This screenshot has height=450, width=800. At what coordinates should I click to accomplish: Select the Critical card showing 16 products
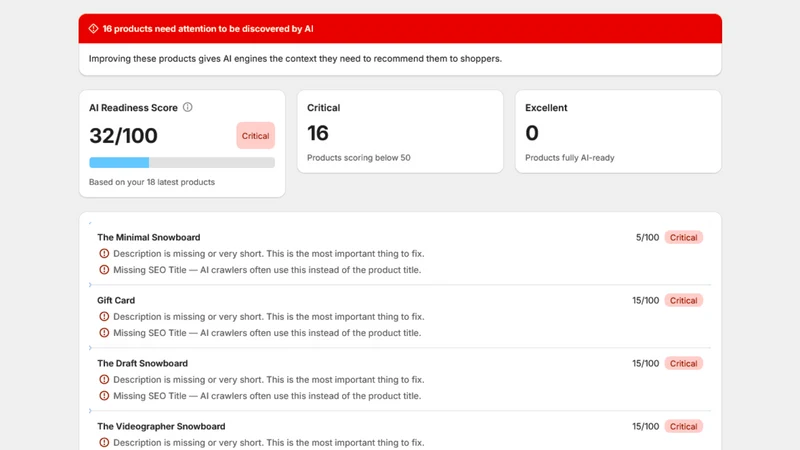(x=400, y=132)
